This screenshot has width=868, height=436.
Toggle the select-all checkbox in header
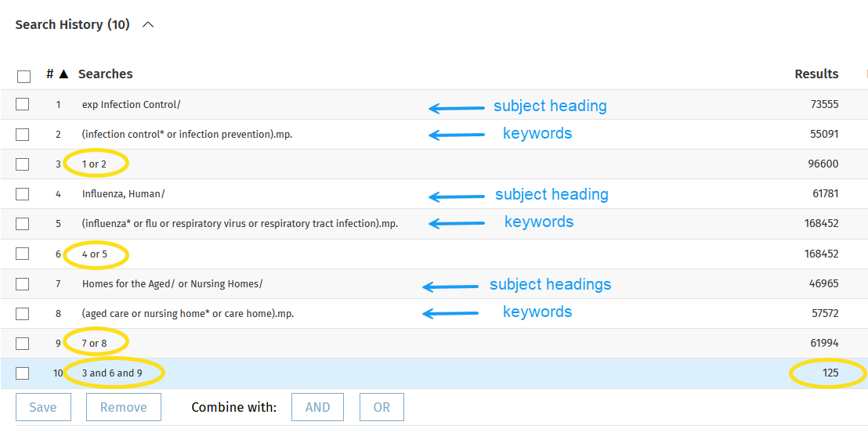(x=24, y=77)
